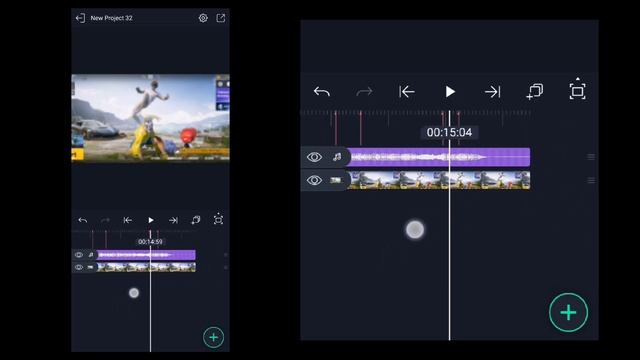Hide video track eye in phone view
This screenshot has height=360, width=640.
pyautogui.click(x=79, y=267)
